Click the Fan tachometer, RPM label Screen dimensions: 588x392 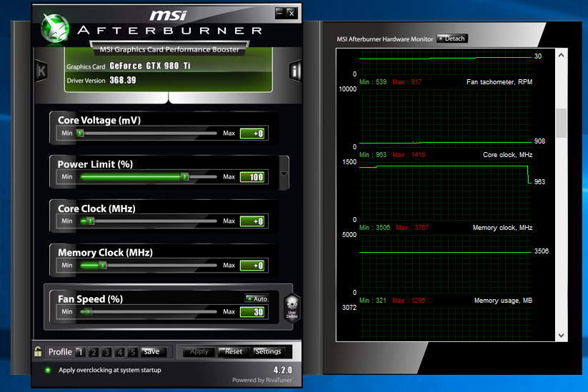click(x=499, y=81)
